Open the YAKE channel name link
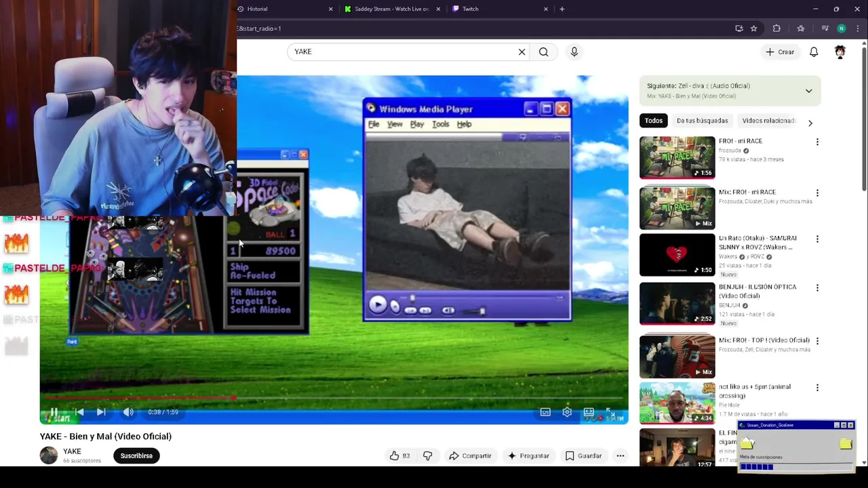Screen dimensions: 868x488 72,451
